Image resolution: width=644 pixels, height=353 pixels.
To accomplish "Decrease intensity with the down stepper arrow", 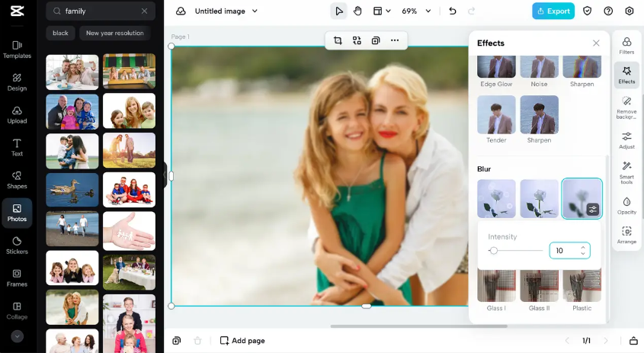I will (x=583, y=254).
